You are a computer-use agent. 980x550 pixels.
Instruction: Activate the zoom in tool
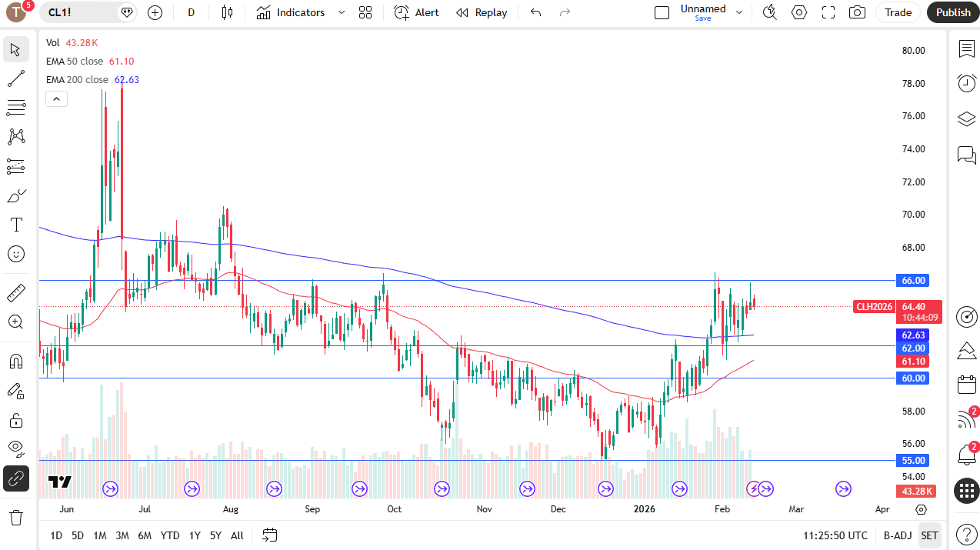(15, 322)
